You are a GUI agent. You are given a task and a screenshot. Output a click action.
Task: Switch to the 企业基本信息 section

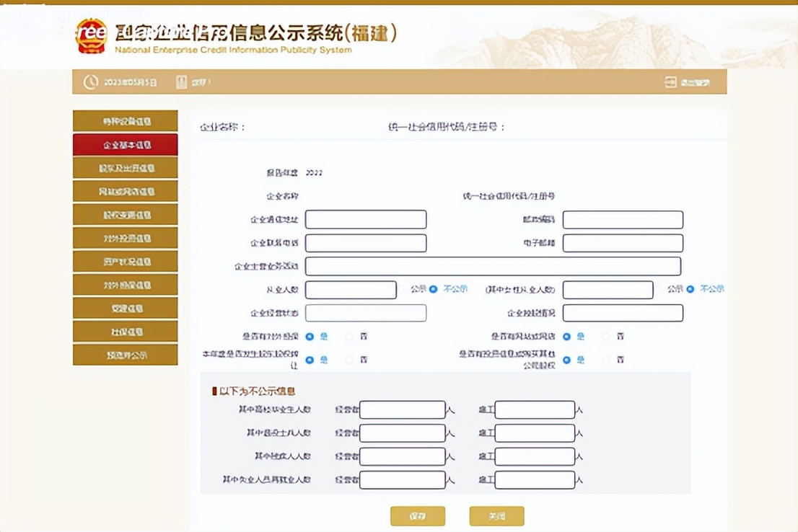click(x=124, y=144)
